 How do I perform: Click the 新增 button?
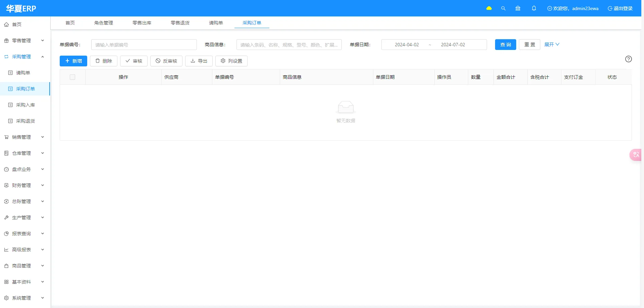coord(73,61)
